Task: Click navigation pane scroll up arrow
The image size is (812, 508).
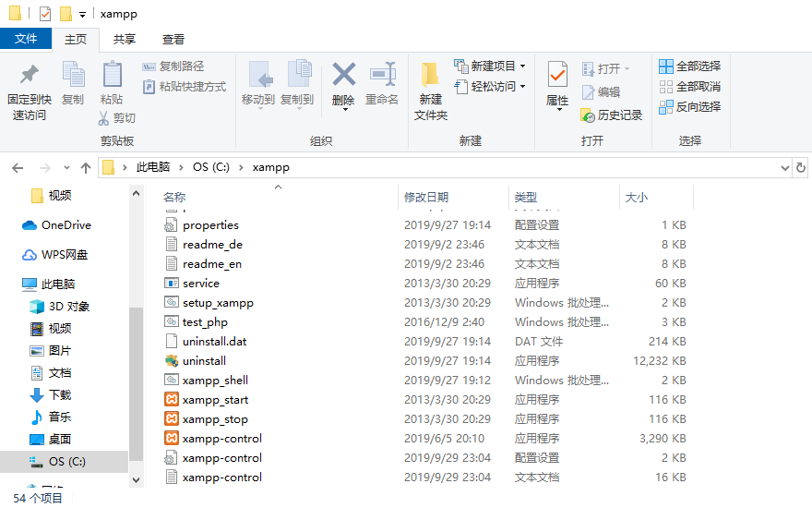Action: pos(137,193)
